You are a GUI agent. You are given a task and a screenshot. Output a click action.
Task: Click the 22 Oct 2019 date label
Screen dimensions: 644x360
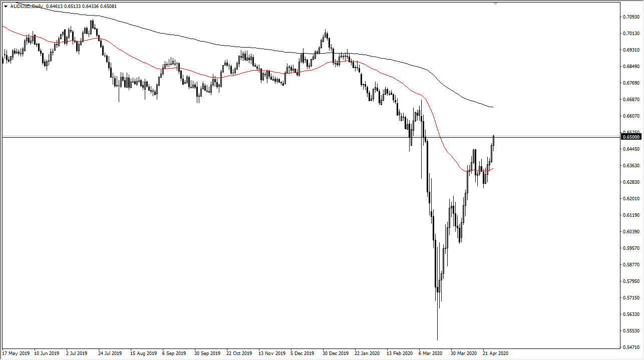[x=239, y=353]
